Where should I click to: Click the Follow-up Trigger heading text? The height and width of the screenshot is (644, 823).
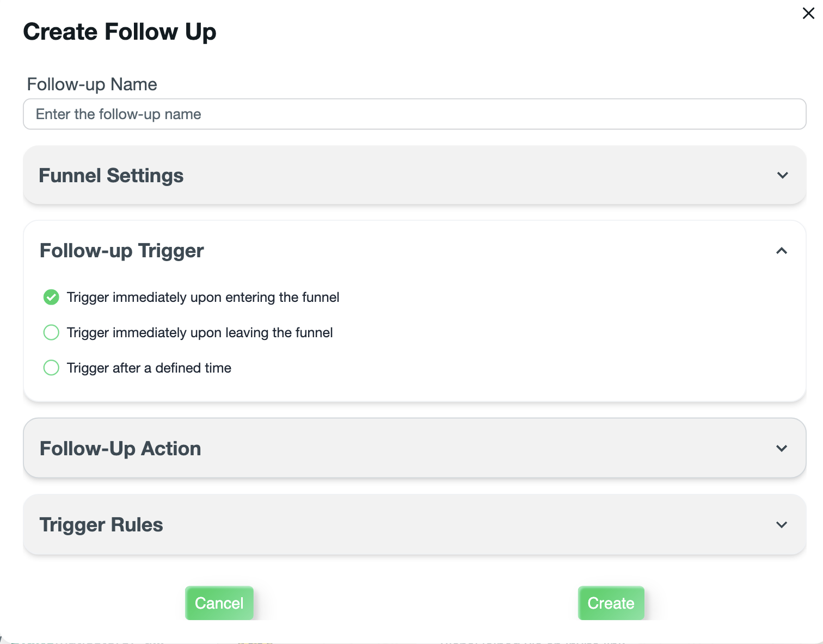pos(121,251)
